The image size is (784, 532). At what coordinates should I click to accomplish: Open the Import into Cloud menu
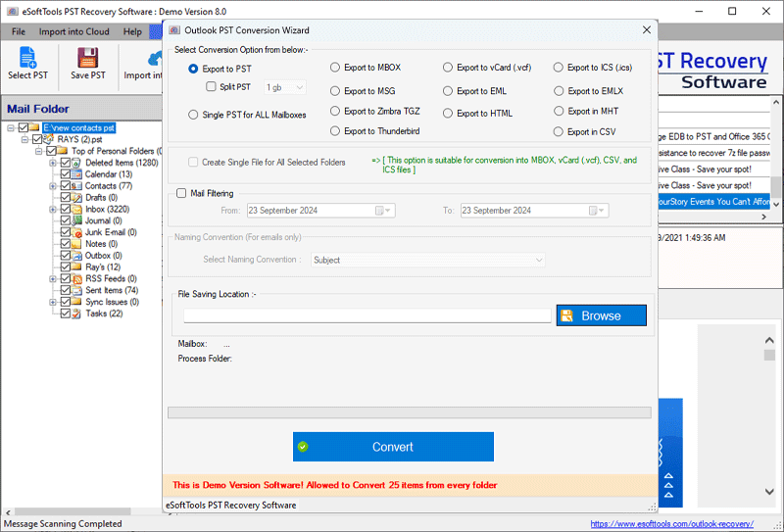[x=74, y=31]
